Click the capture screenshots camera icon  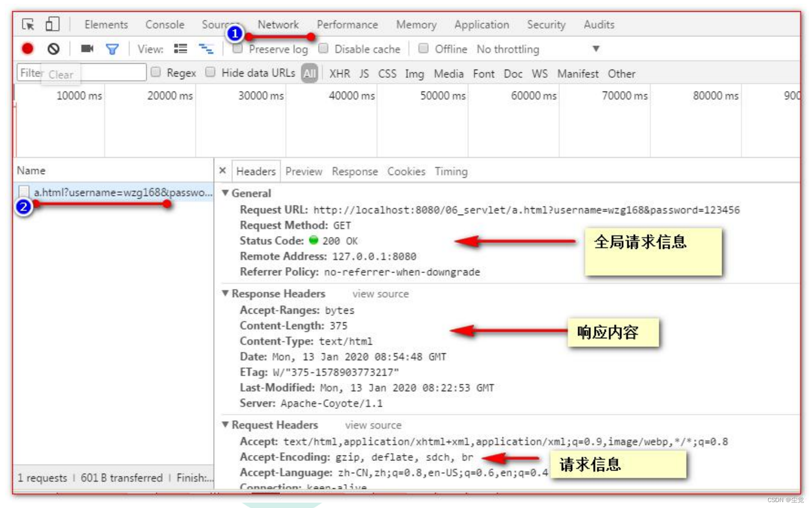(88, 49)
